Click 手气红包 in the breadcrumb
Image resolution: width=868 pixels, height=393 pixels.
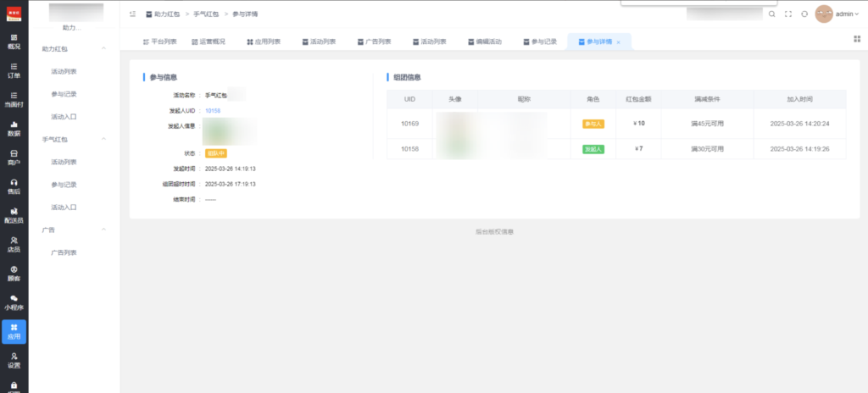click(x=206, y=14)
